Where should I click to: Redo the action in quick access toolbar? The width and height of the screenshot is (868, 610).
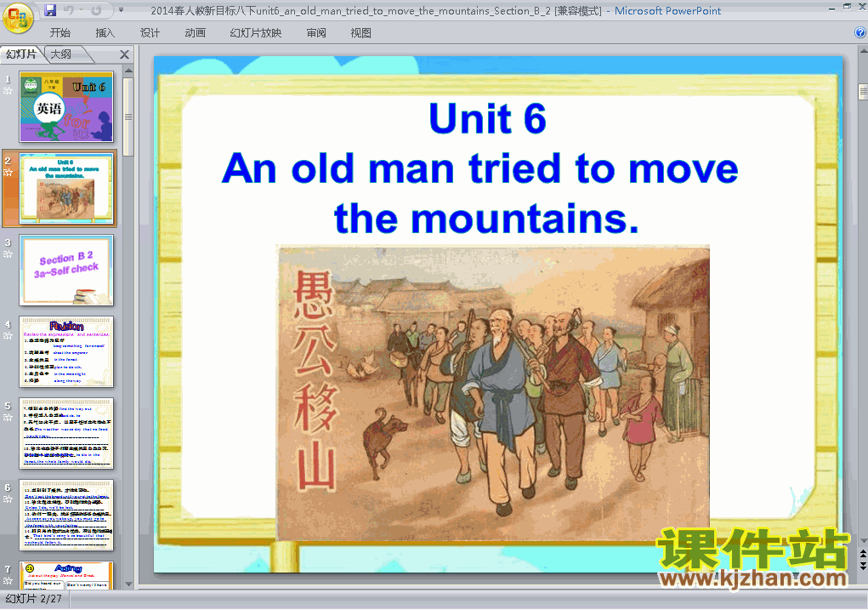pyautogui.click(x=96, y=10)
